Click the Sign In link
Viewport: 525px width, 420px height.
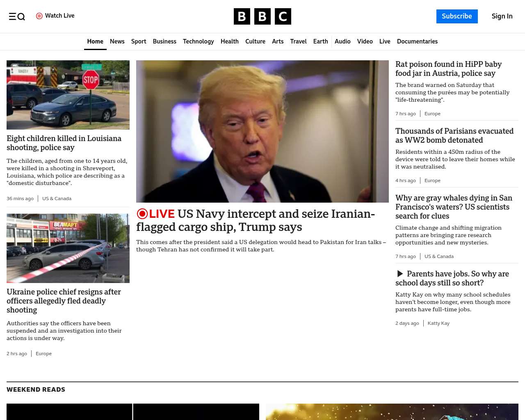pos(502,16)
